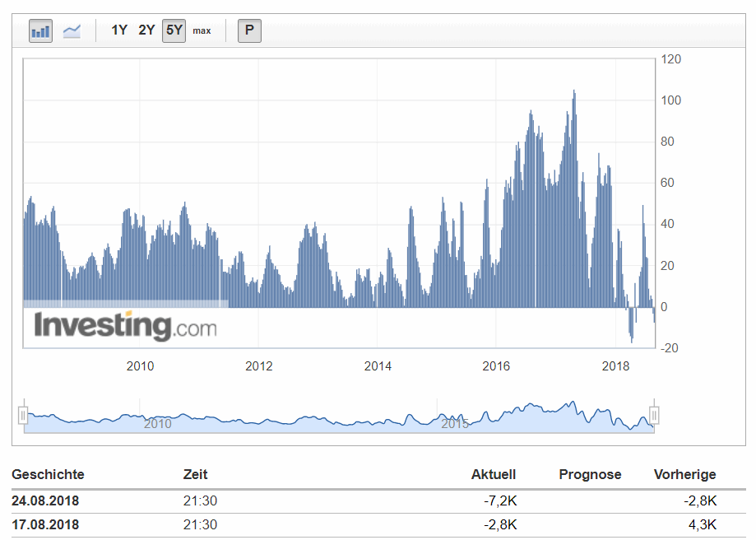Screen dimensions: 756x540
Task: Click the 2014 label on chart axis
Action: click(x=378, y=366)
